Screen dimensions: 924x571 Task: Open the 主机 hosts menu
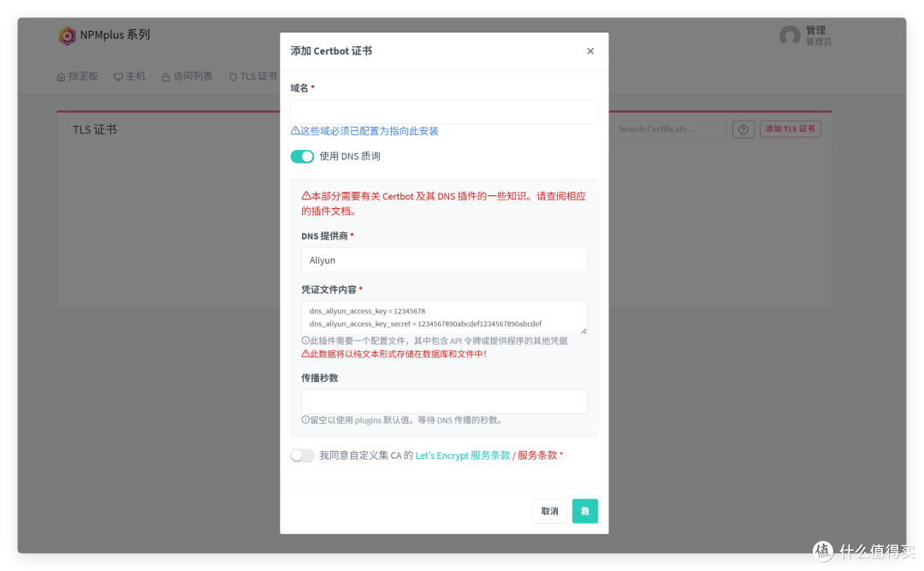click(x=130, y=76)
